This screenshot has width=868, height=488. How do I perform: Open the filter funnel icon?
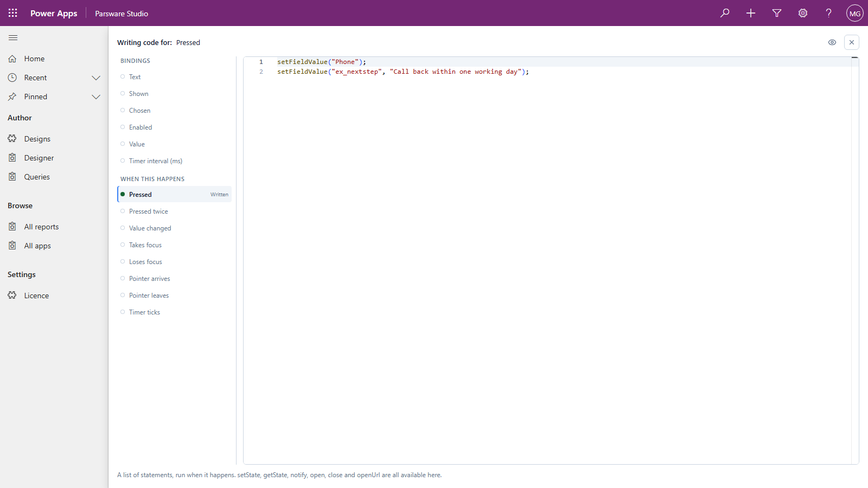(777, 13)
